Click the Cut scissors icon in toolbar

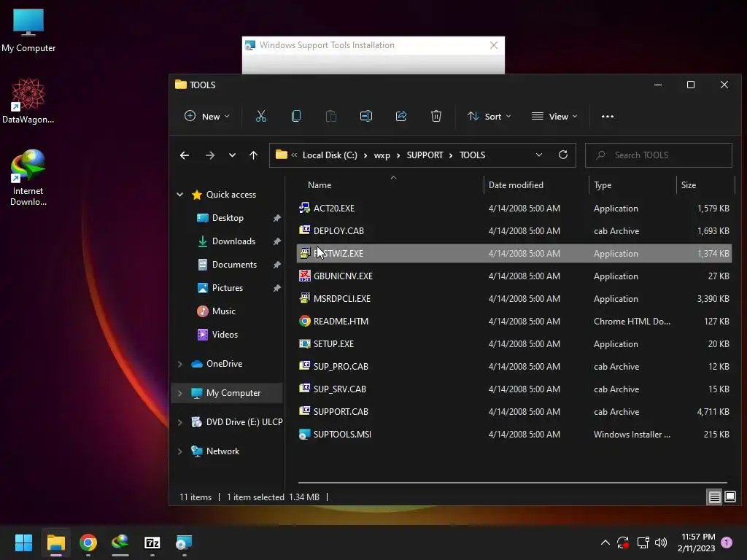click(260, 116)
